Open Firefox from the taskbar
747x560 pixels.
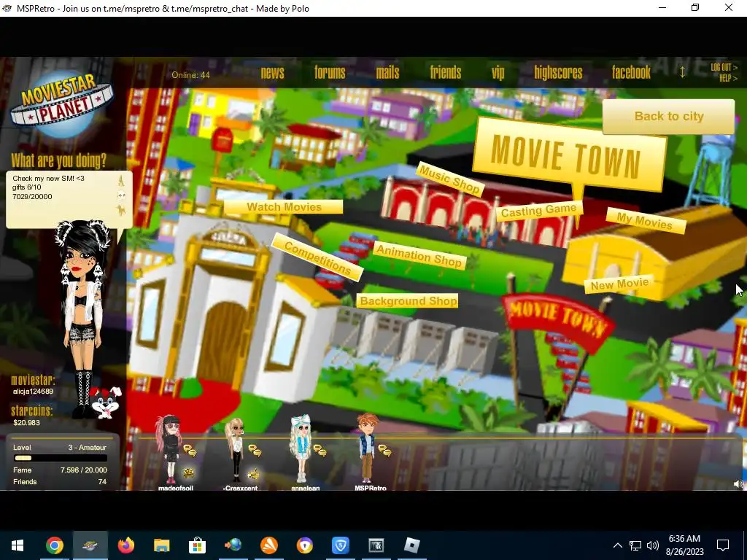click(125, 545)
